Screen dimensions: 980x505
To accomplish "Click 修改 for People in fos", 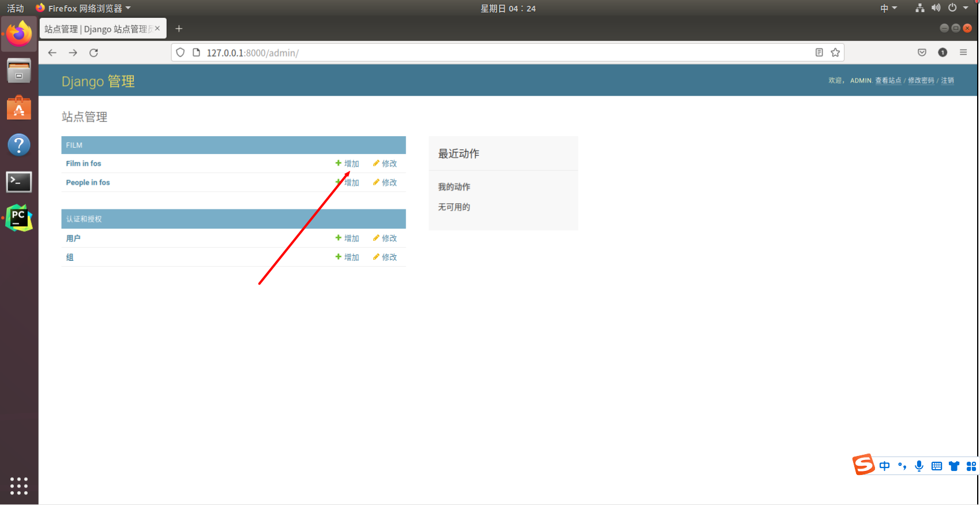I will [385, 182].
